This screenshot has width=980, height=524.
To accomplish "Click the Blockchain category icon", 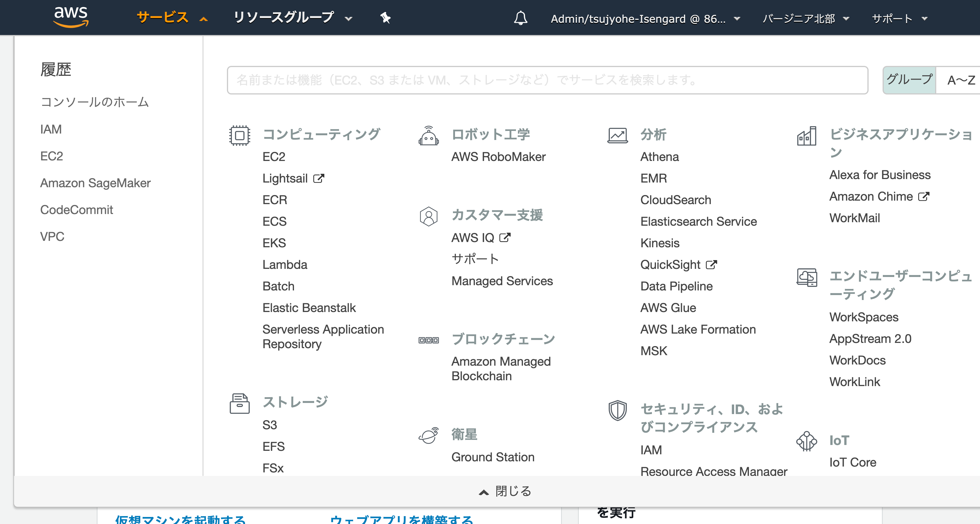I will pos(428,340).
